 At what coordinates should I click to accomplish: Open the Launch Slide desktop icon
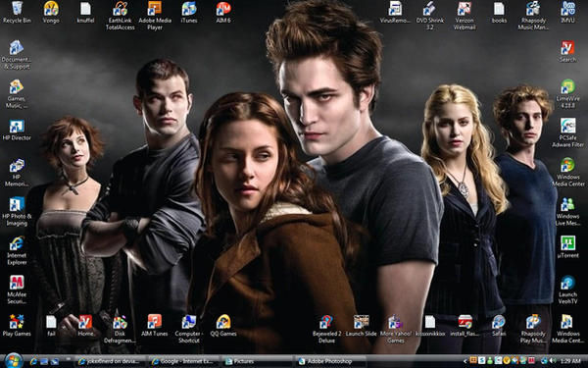[361, 325]
